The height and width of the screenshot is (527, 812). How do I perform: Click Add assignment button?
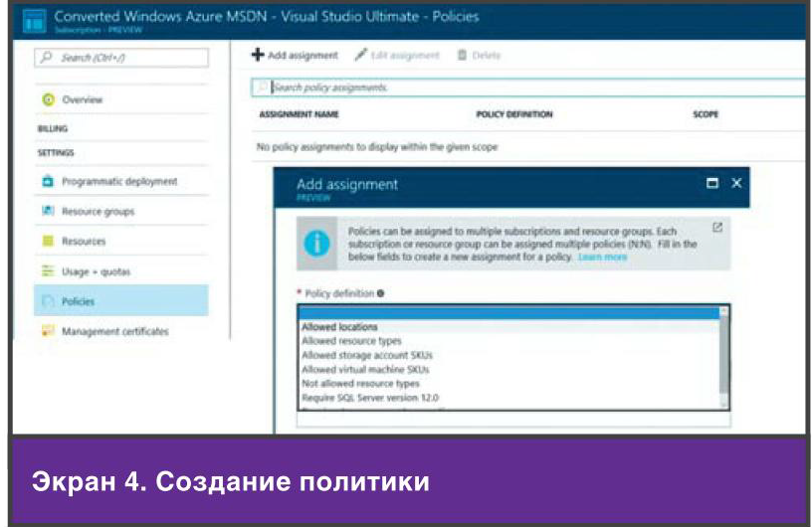(295, 55)
